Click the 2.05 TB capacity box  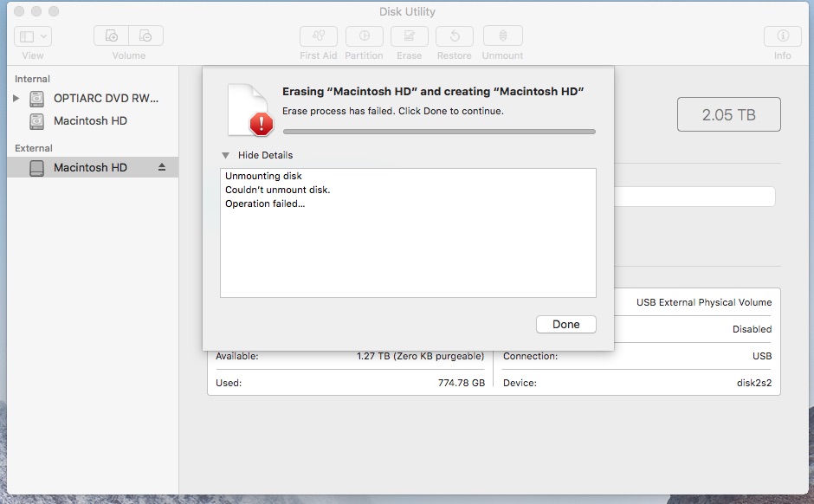click(x=728, y=114)
